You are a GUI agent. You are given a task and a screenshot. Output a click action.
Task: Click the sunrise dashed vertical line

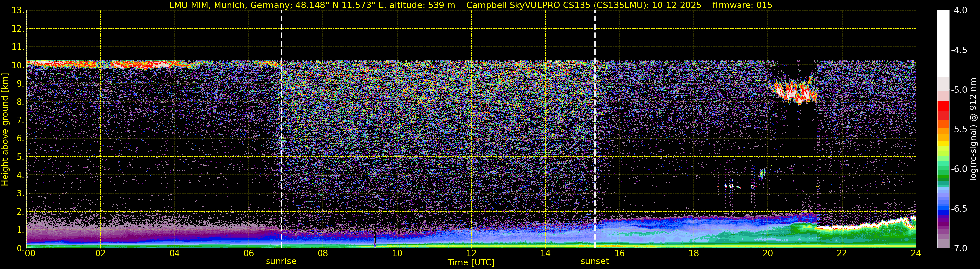[281, 129]
